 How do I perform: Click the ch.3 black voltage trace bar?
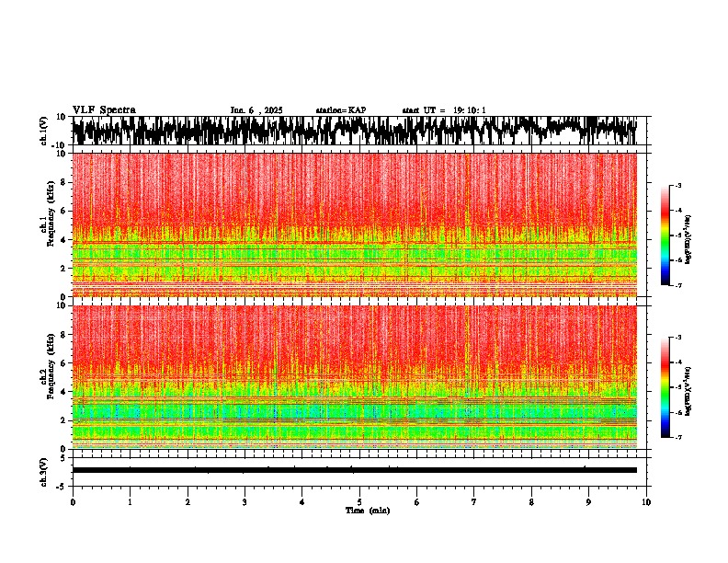pyautogui.click(x=354, y=470)
